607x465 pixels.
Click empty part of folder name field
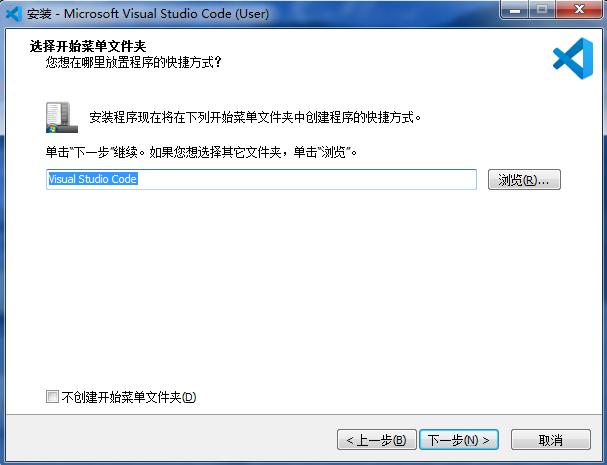306,180
